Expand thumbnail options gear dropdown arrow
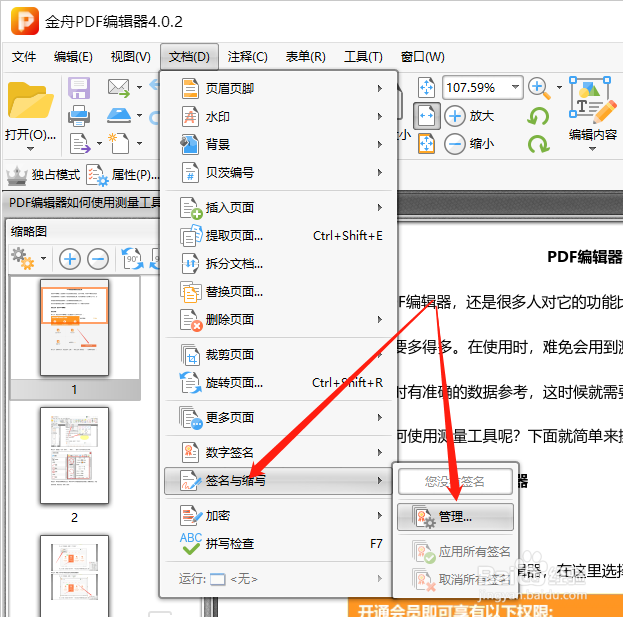 [x=43, y=258]
